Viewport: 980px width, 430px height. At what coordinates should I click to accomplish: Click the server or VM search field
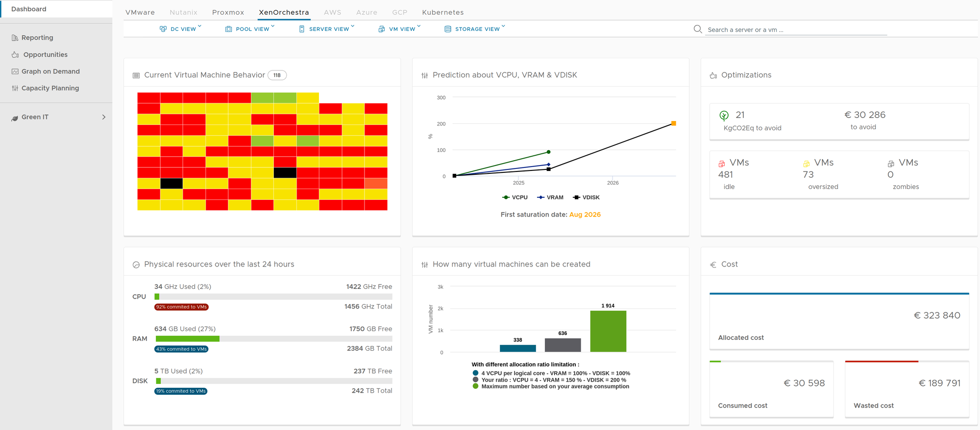click(796, 30)
